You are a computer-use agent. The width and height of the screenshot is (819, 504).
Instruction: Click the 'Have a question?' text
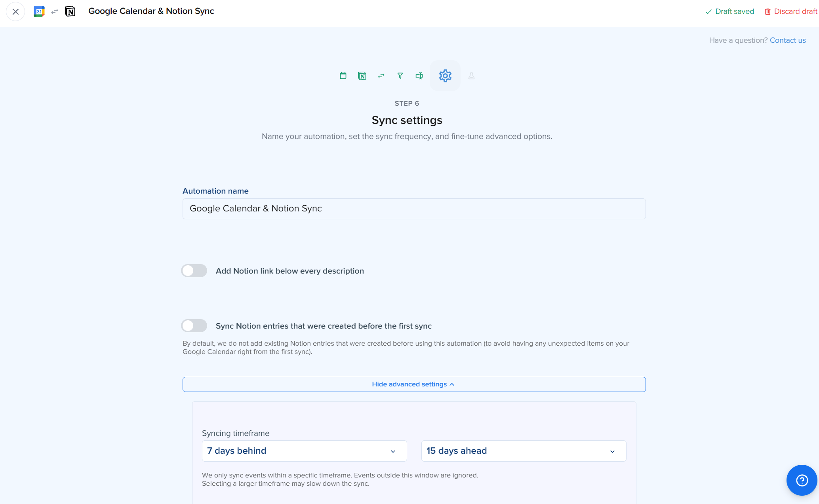coord(738,40)
